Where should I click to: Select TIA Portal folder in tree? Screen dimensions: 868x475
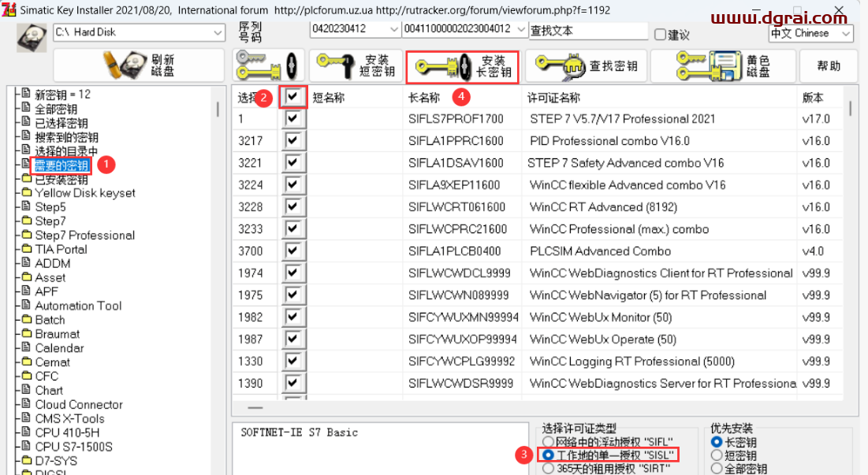click(61, 249)
